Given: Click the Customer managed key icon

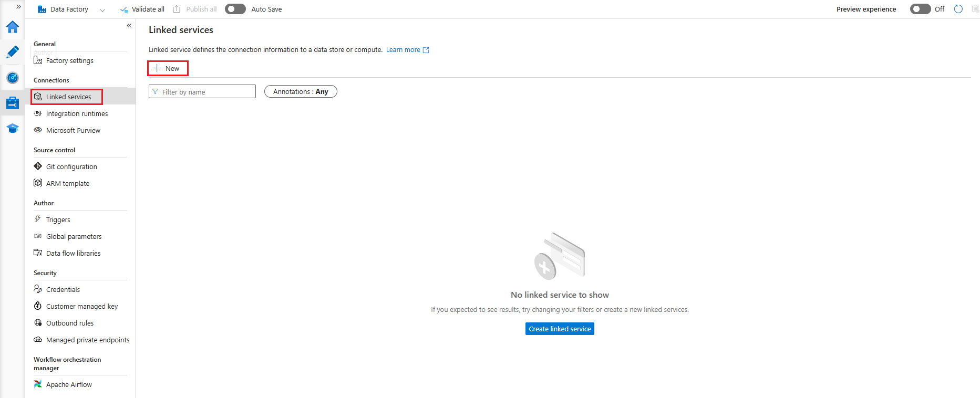Looking at the screenshot, I should click(38, 306).
